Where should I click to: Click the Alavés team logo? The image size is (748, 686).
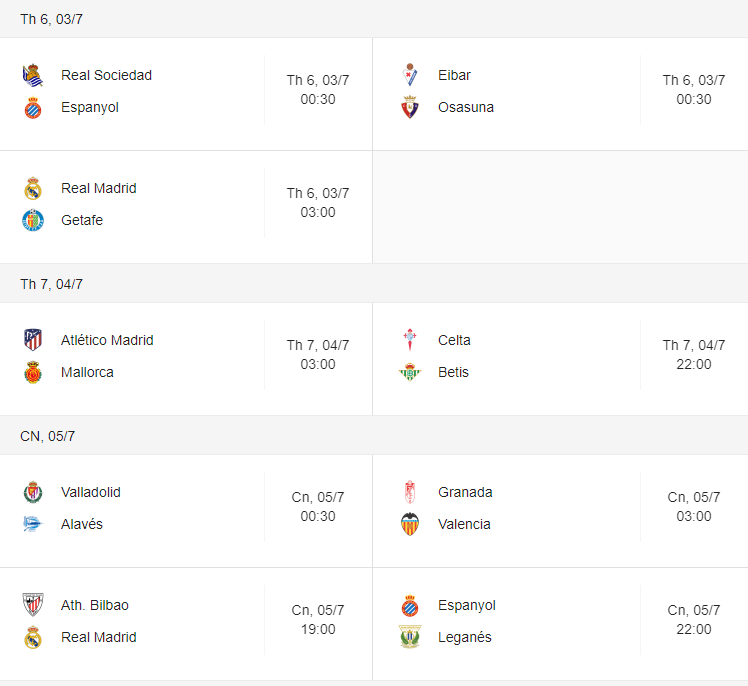click(x=33, y=524)
